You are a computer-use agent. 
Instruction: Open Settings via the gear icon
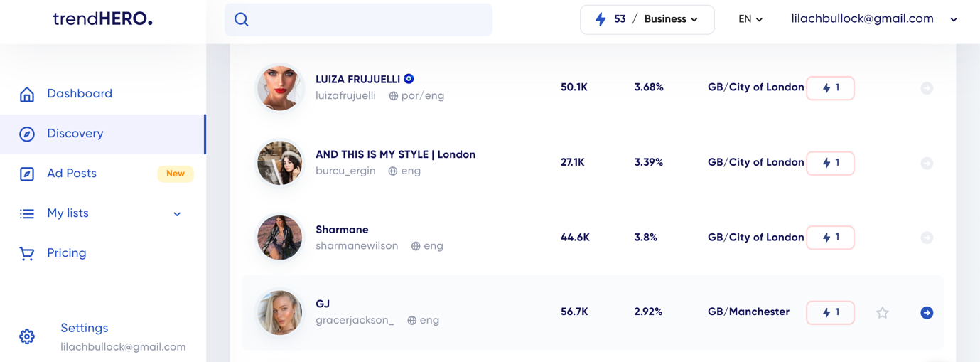27,336
